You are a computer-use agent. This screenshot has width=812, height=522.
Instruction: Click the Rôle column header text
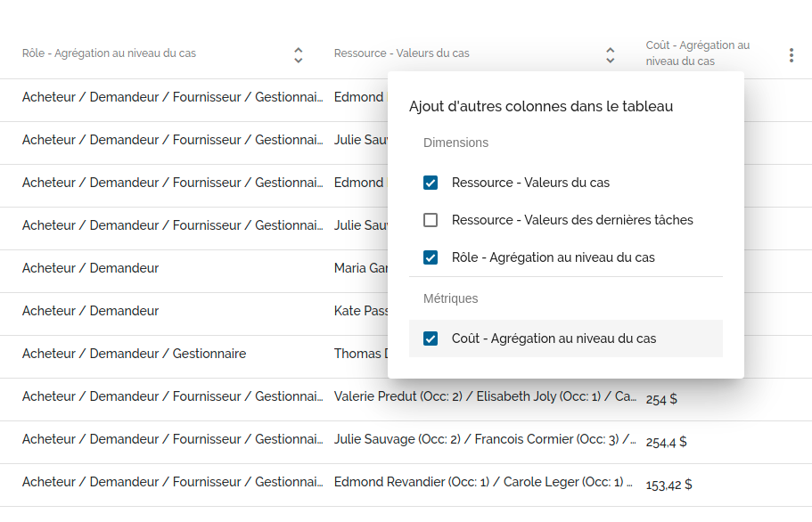click(109, 53)
